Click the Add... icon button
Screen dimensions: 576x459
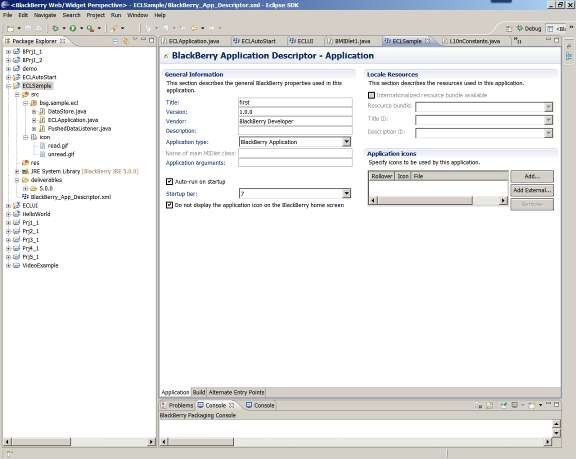[x=532, y=176]
